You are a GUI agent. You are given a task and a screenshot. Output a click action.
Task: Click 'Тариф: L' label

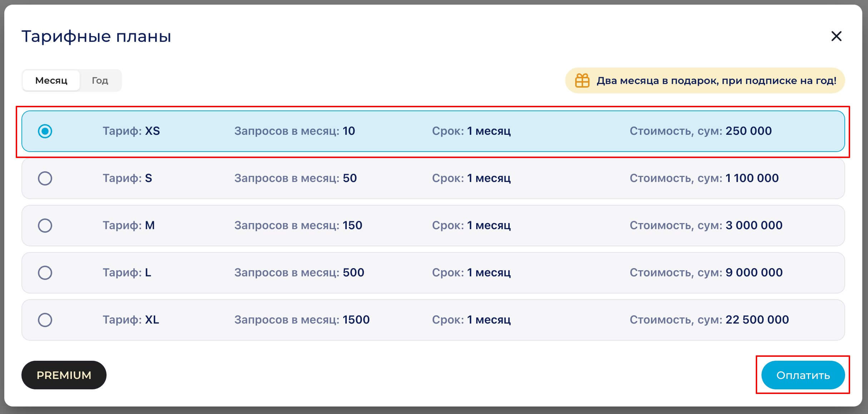(127, 273)
